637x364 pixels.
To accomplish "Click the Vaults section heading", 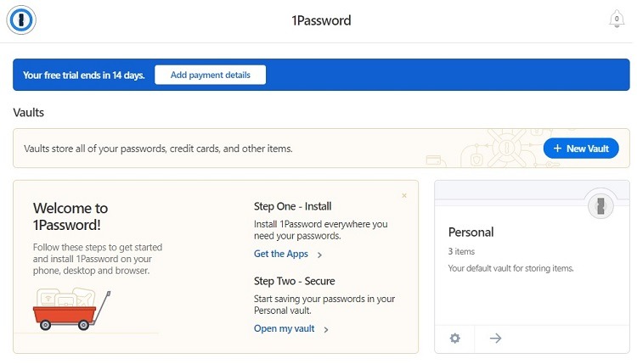I will click(x=28, y=112).
